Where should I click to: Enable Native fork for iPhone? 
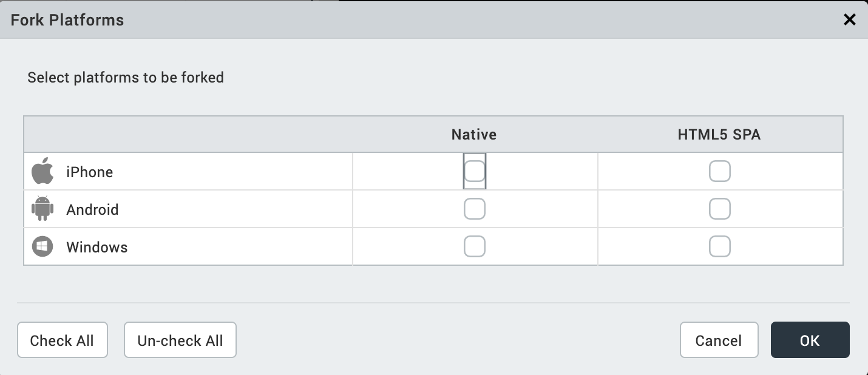click(475, 172)
